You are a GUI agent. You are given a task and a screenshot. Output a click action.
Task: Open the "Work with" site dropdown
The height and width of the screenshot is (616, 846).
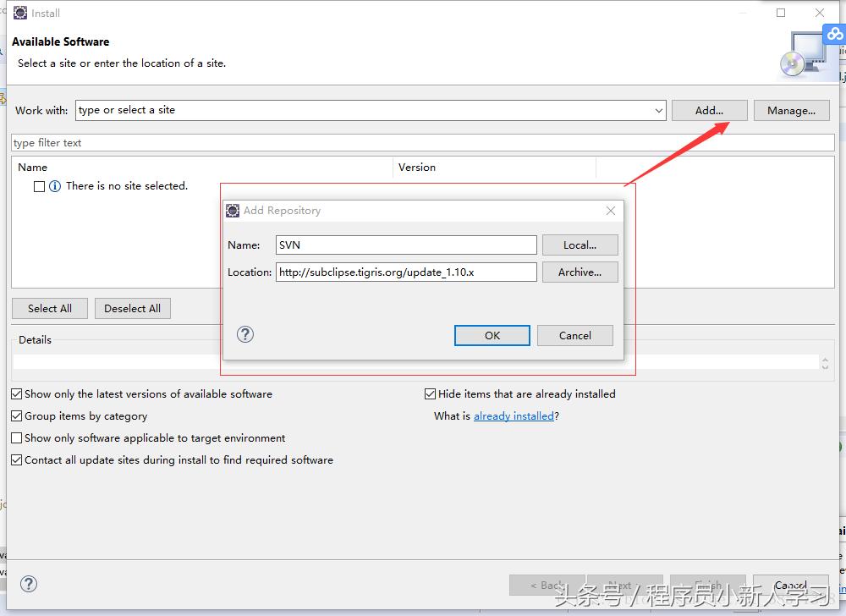pos(660,110)
